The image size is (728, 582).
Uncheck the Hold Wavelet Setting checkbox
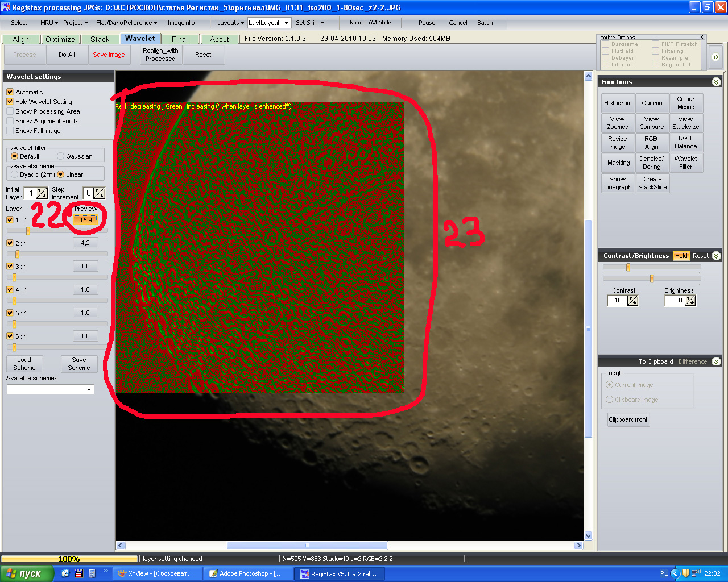coord(10,102)
